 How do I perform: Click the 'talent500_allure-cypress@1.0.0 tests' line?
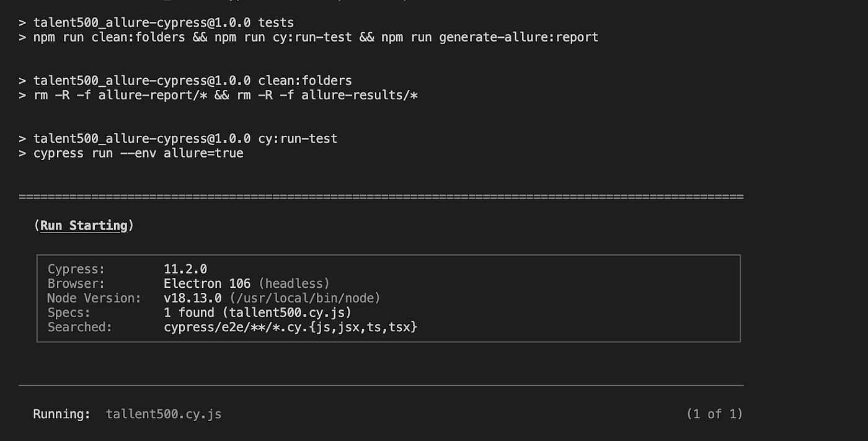(x=156, y=23)
